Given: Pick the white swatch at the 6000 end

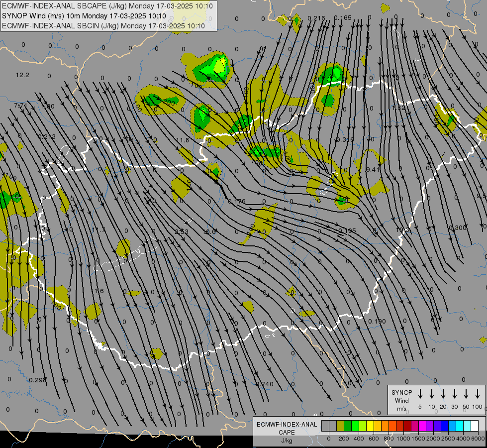Looking at the screenshot, I should 475,426.
